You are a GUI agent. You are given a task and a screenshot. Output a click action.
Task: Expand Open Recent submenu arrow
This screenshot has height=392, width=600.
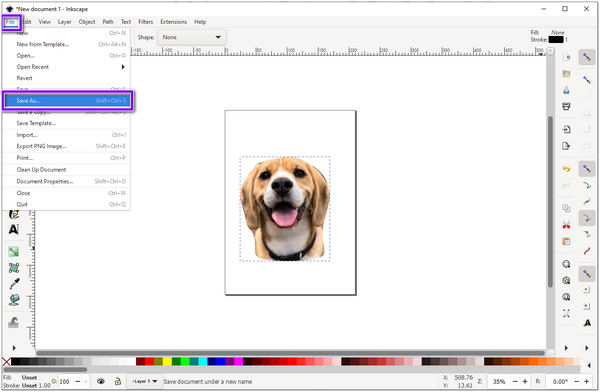pos(123,67)
